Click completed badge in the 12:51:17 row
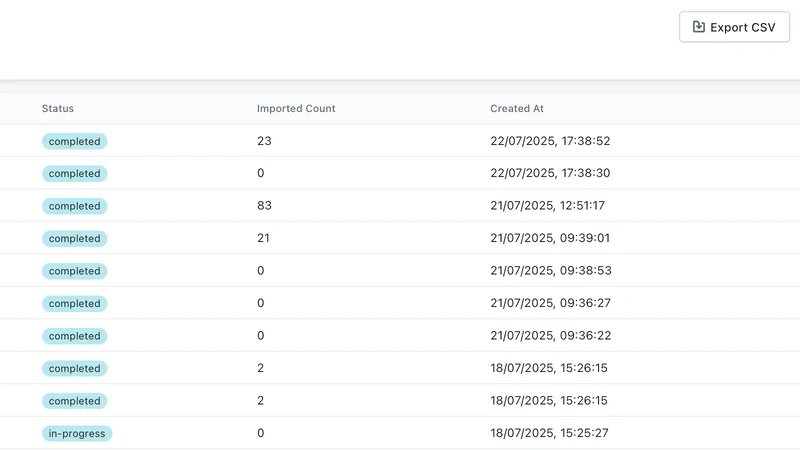This screenshot has width=800, height=450. 74,206
